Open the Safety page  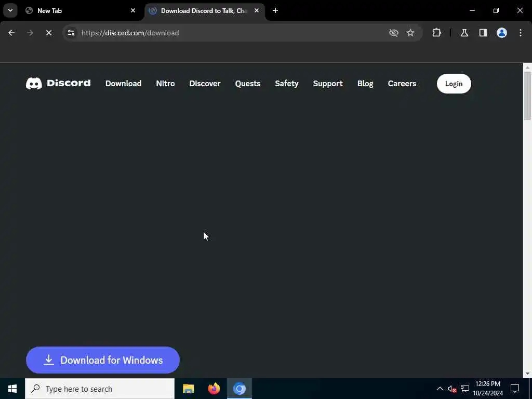[287, 84]
